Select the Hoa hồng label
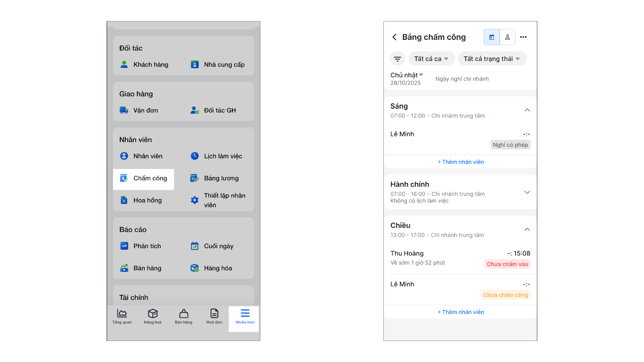This screenshot has width=644, height=362. click(148, 200)
